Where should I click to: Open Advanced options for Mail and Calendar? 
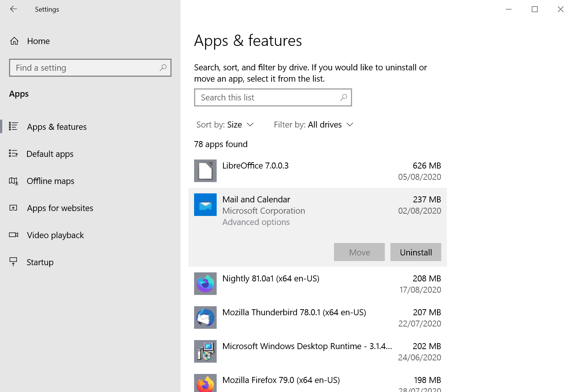[256, 222]
